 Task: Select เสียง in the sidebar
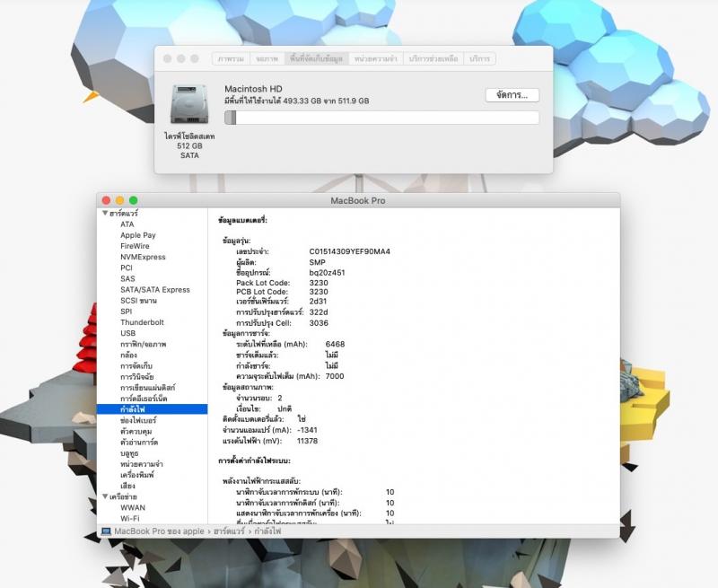(x=127, y=486)
